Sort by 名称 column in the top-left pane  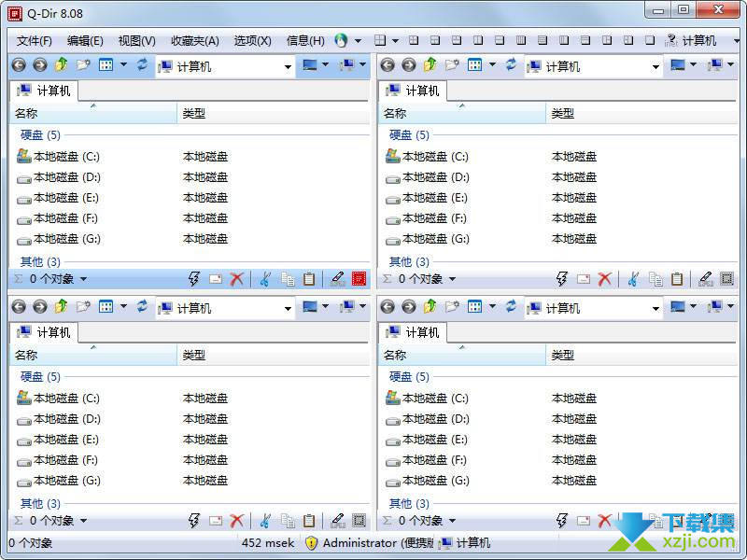[93, 113]
